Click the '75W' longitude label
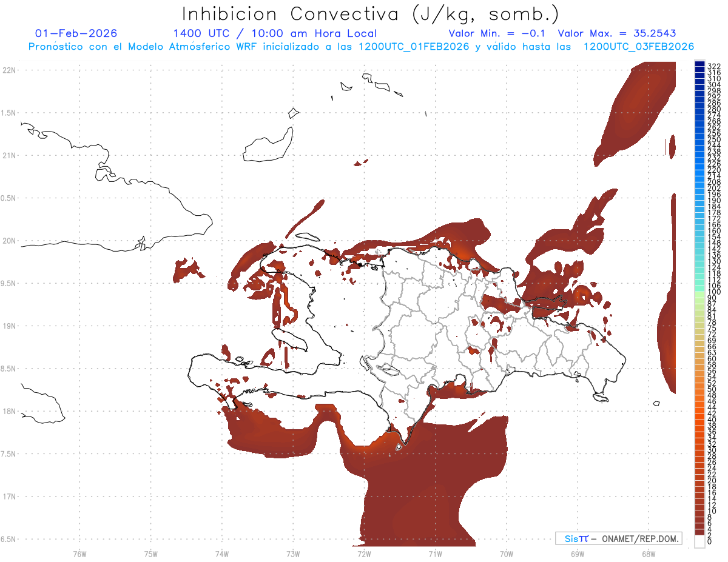728x562 pixels. coord(151,554)
